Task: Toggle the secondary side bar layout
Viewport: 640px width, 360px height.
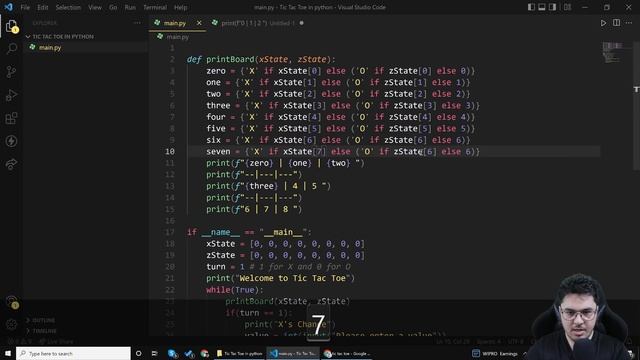Action: click(552, 7)
